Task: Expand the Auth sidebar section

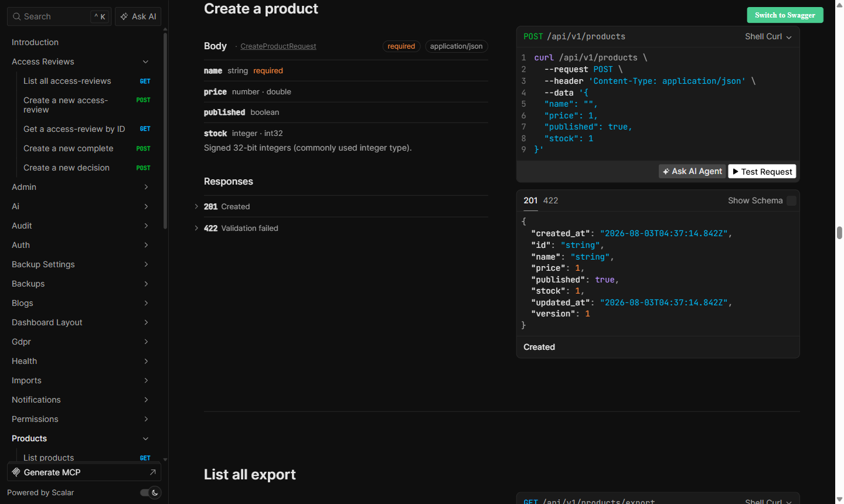Action: click(146, 245)
